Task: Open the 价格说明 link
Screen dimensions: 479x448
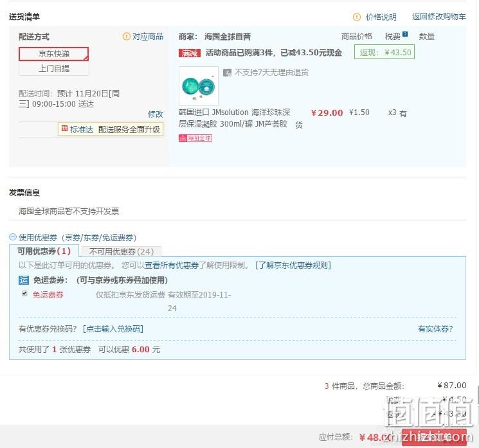Action: [381, 17]
